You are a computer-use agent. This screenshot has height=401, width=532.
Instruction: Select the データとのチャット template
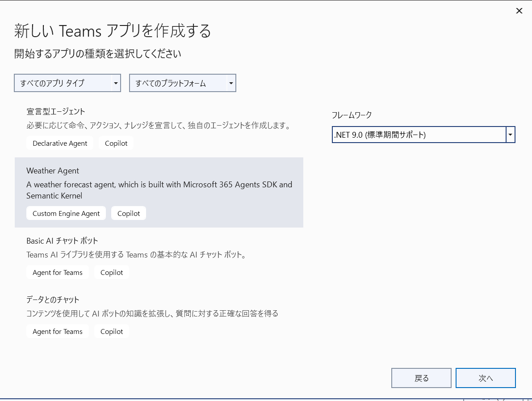tap(159, 317)
